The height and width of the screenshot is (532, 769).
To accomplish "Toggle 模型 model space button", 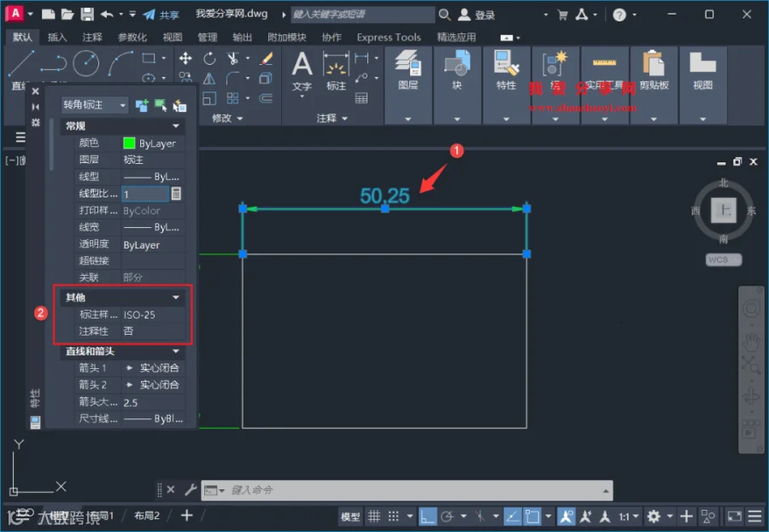I will (x=350, y=517).
